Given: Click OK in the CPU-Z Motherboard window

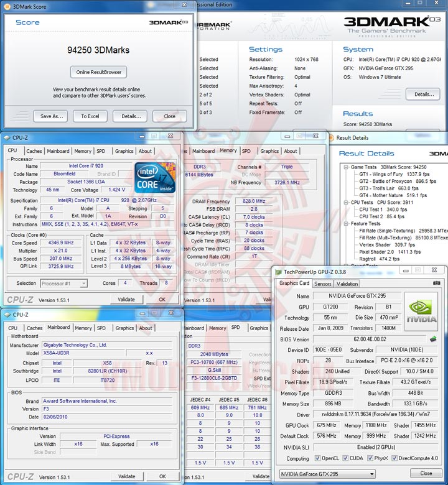Looking at the screenshot, I should (162, 476).
